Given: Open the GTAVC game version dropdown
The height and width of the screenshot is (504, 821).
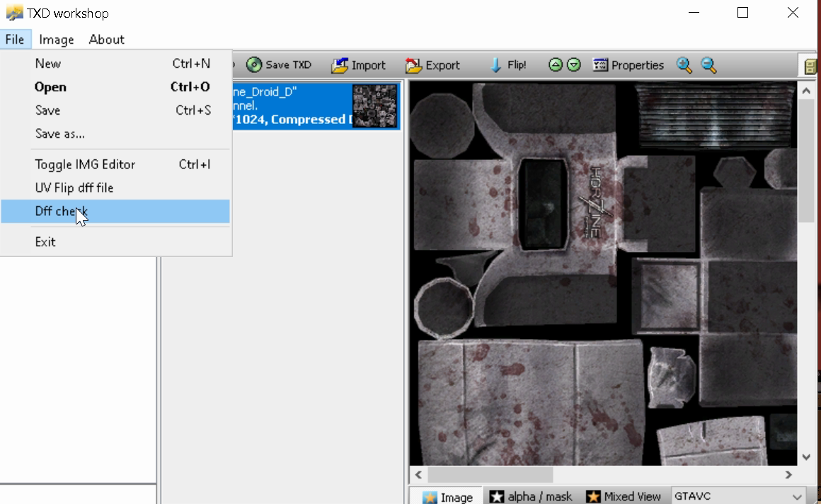Looking at the screenshot, I should pos(740,496).
